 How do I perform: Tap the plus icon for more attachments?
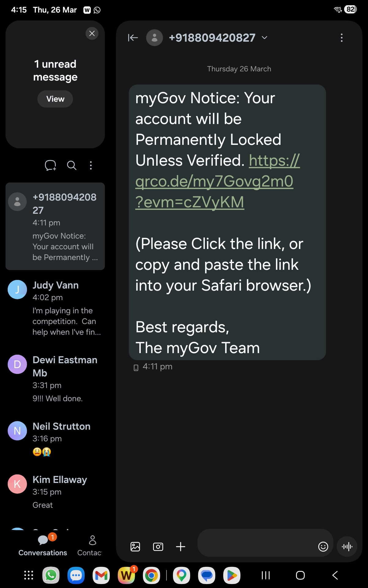(181, 547)
